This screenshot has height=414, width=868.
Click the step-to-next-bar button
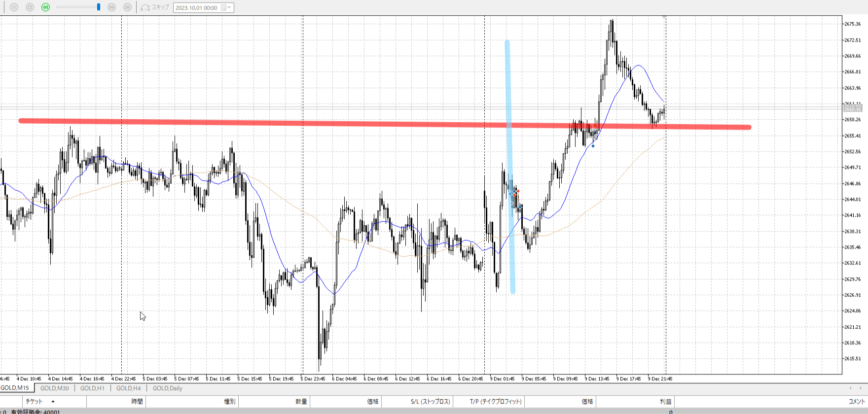click(127, 7)
